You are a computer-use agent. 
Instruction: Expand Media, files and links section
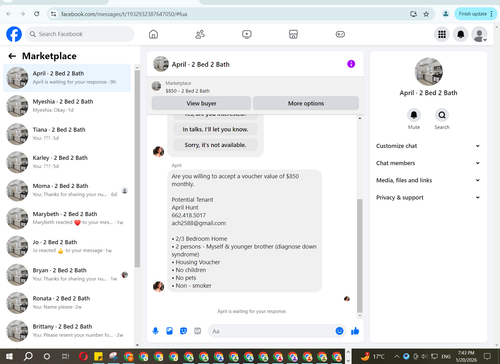coord(428,180)
